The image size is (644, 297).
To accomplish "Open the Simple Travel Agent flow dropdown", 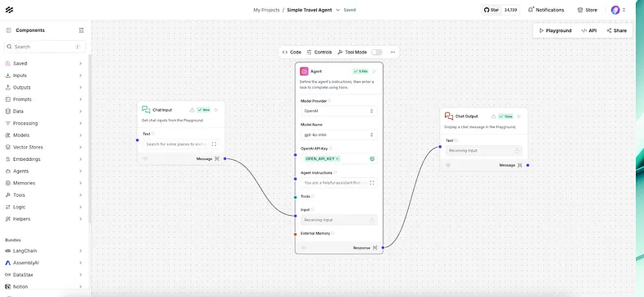I will [338, 10].
